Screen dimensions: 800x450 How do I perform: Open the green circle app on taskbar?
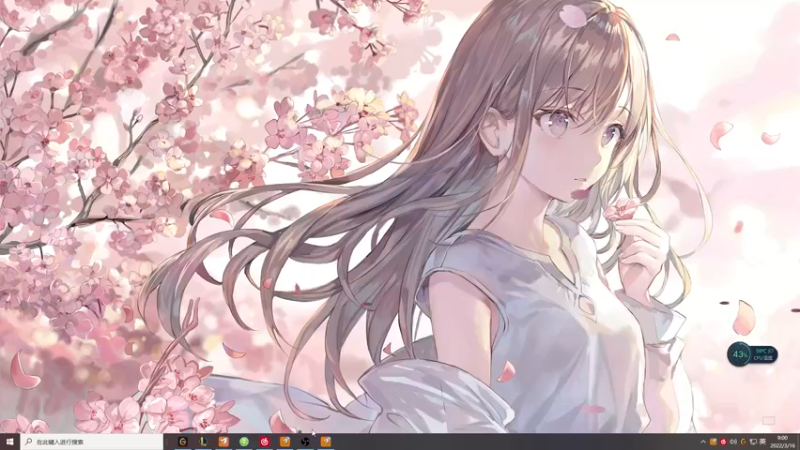[x=244, y=442]
